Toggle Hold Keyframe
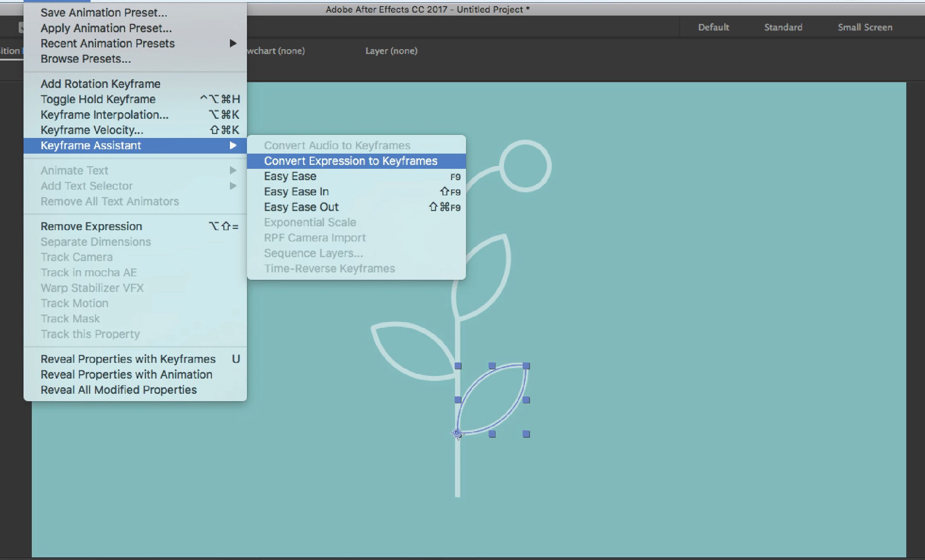 click(x=98, y=99)
